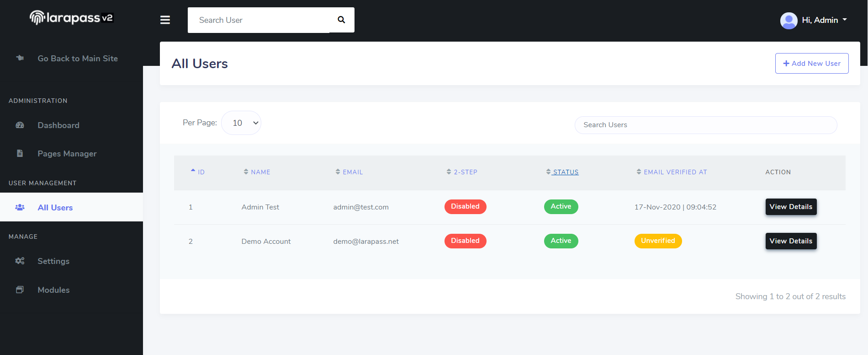View Details for Demo Account
The height and width of the screenshot is (355, 868).
(x=791, y=241)
